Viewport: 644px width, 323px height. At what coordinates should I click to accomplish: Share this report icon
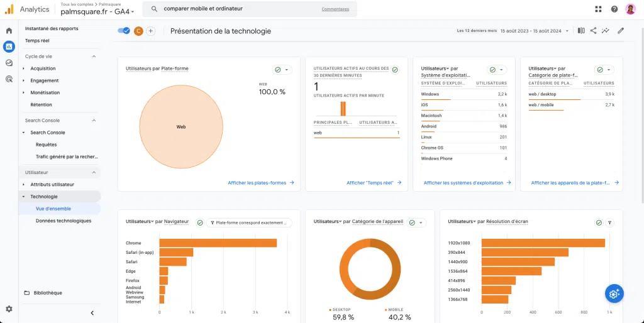pos(593,30)
